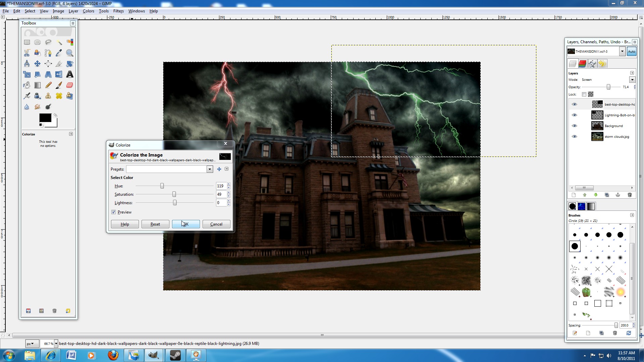Select the Clone stamp tool
This screenshot has width=644, height=362.
coord(48,96)
